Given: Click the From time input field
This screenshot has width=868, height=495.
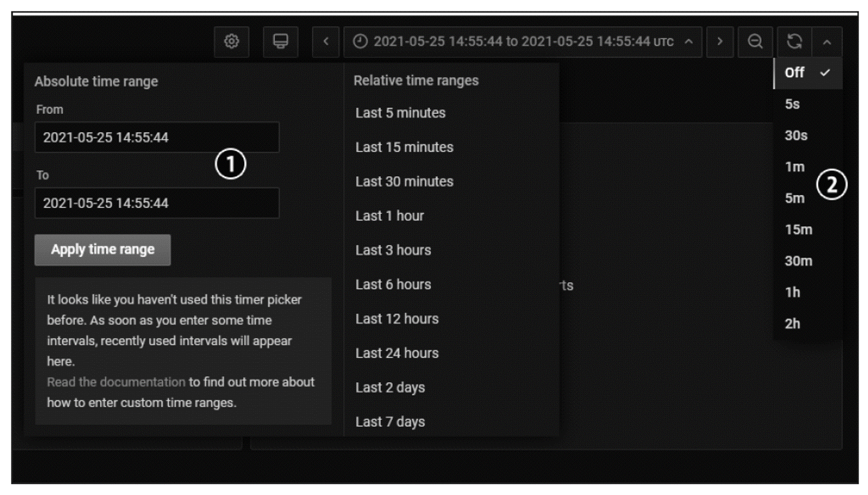Looking at the screenshot, I should click(x=157, y=138).
